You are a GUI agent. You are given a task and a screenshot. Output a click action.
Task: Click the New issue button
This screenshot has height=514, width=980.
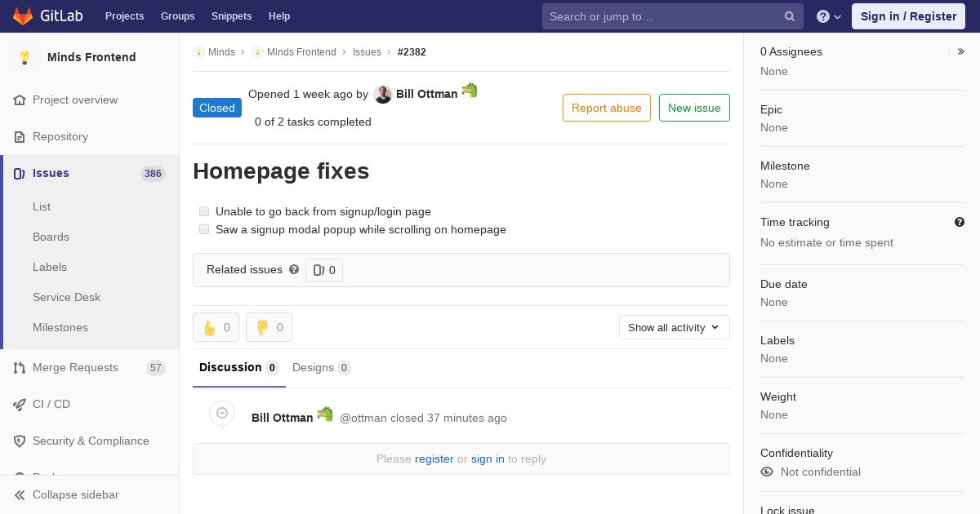(x=694, y=108)
